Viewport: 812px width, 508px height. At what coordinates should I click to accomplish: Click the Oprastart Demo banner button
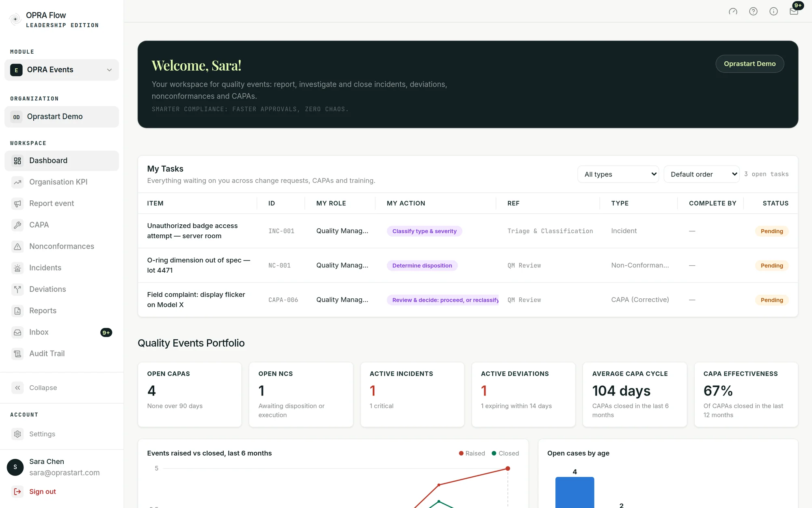click(x=749, y=64)
